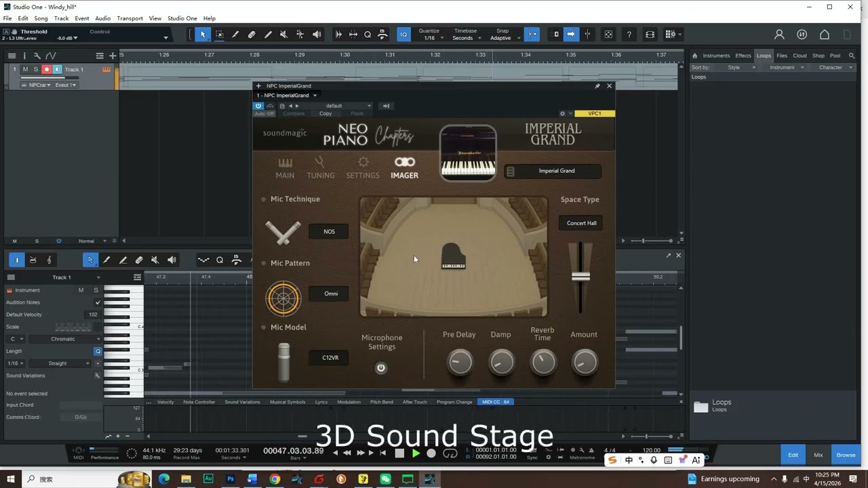868x488 pixels.
Task: Toggle the Snap enable button
Action: [532, 34]
